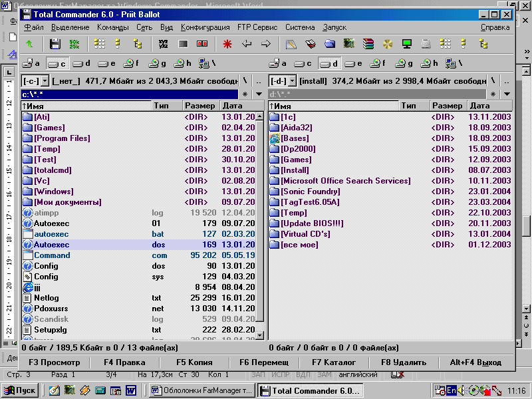The height and width of the screenshot is (399, 532).
Task: Click the open red book icon
Action: click(310, 44)
